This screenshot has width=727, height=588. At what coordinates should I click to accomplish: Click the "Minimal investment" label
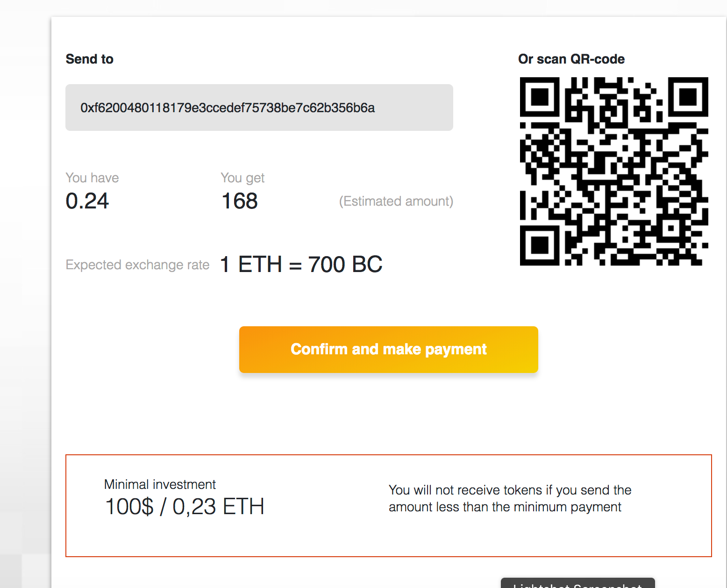160,484
